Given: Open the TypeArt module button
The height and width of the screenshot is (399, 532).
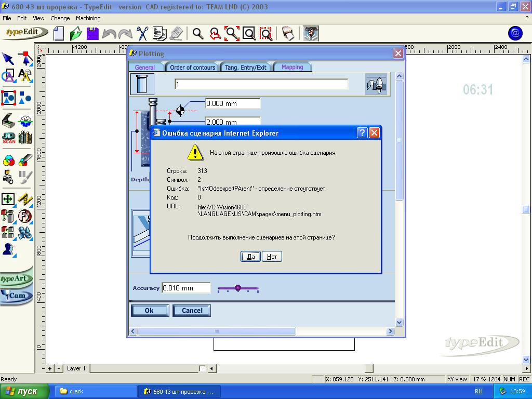Looking at the screenshot, I should pos(16,279).
